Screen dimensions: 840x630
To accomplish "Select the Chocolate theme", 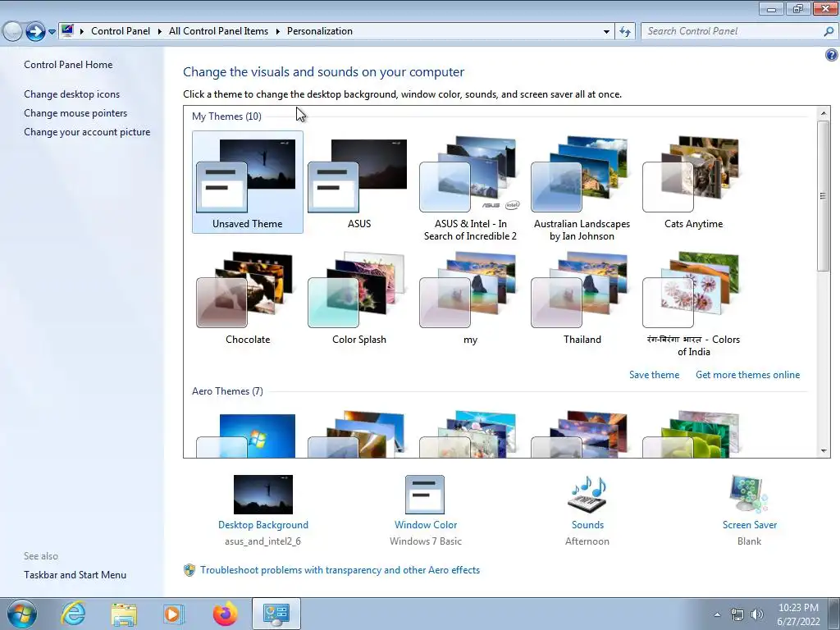I will 247,298.
